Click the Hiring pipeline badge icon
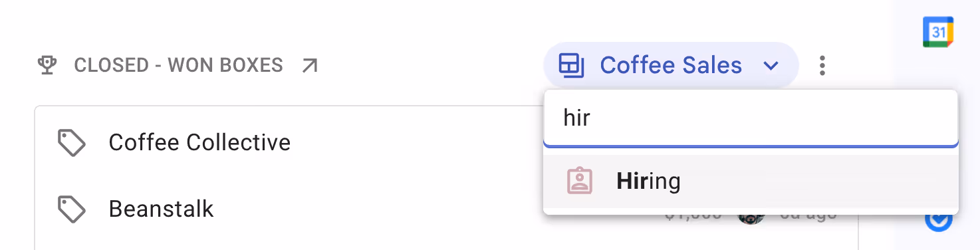 click(x=579, y=181)
